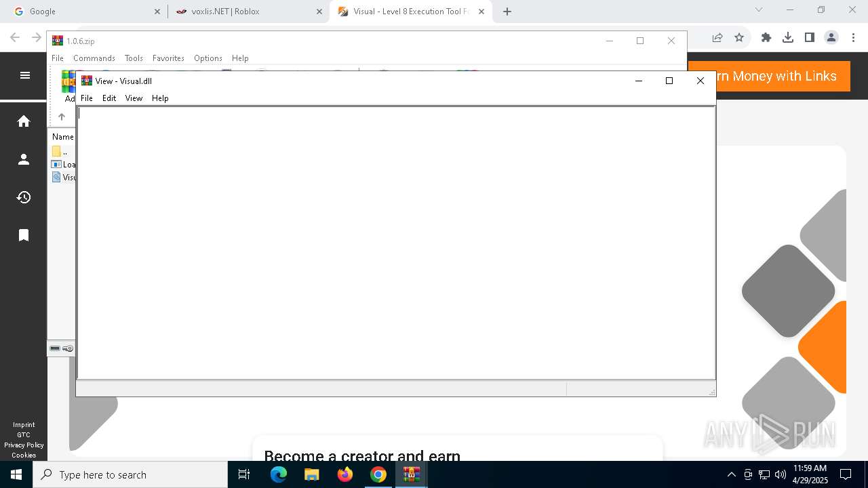Image resolution: width=868 pixels, height=488 pixels.
Task: Open Edit menu in View - Visual.dll window
Action: click(x=109, y=98)
